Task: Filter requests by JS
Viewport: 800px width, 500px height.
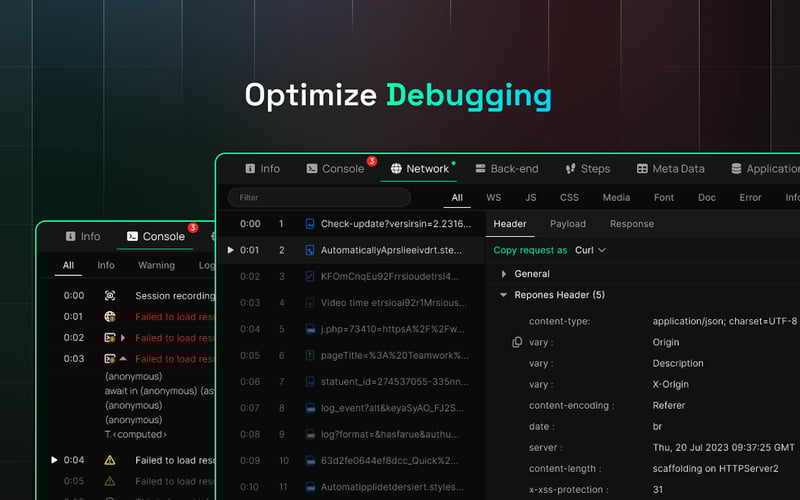Action: (531, 197)
